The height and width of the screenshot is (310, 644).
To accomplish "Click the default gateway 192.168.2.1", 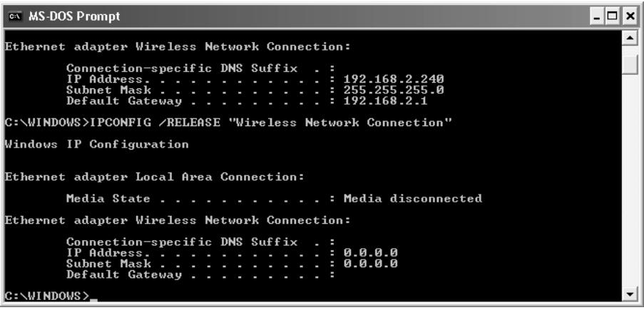I will (385, 100).
